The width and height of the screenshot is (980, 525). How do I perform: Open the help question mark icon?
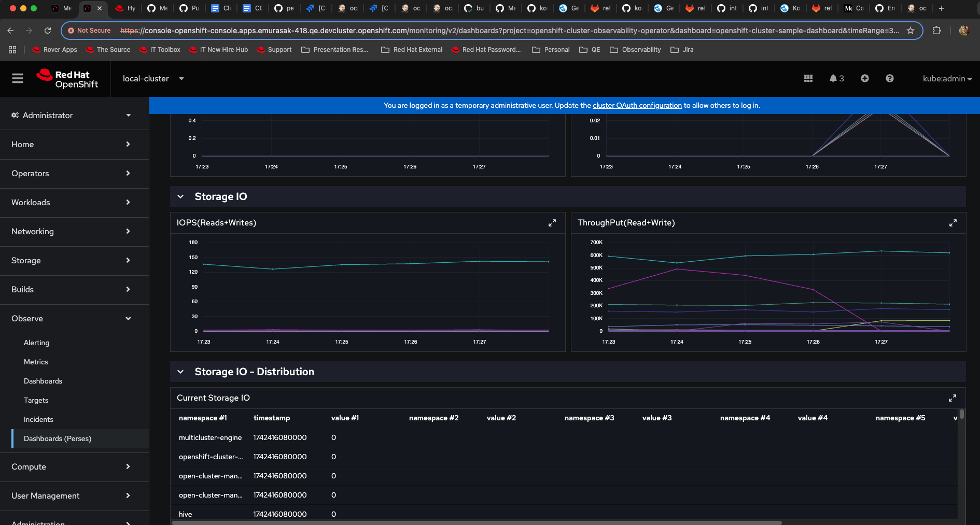coord(889,78)
